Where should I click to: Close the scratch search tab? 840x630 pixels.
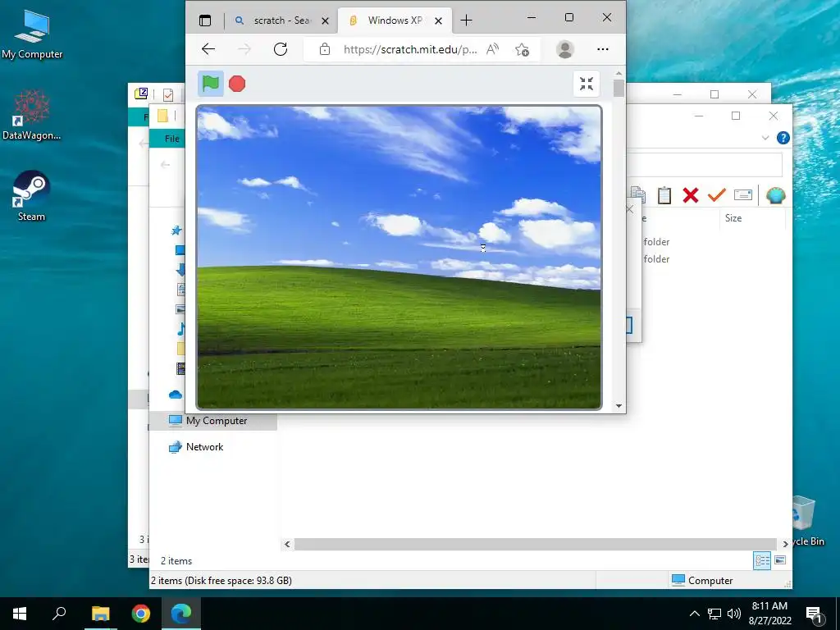325,21
